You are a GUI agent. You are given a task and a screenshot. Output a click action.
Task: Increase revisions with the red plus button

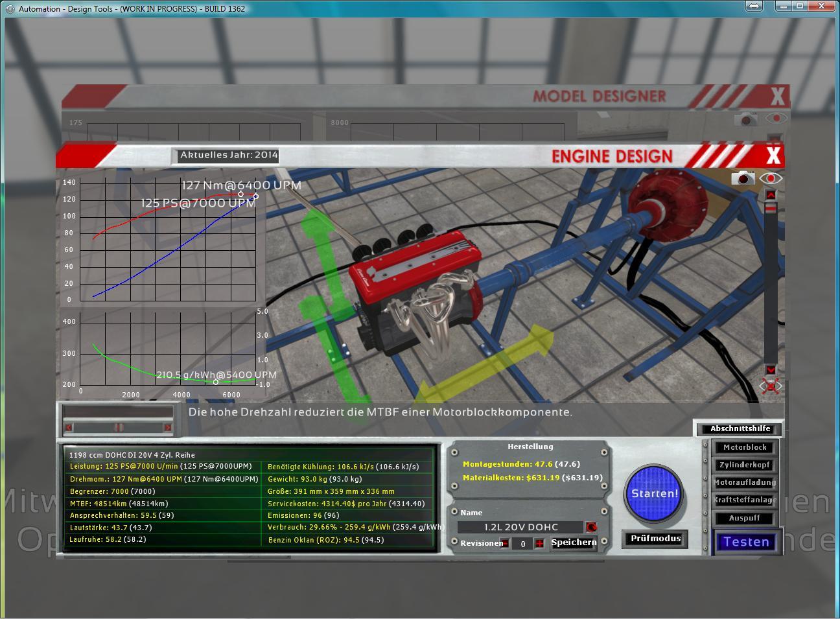[539, 544]
